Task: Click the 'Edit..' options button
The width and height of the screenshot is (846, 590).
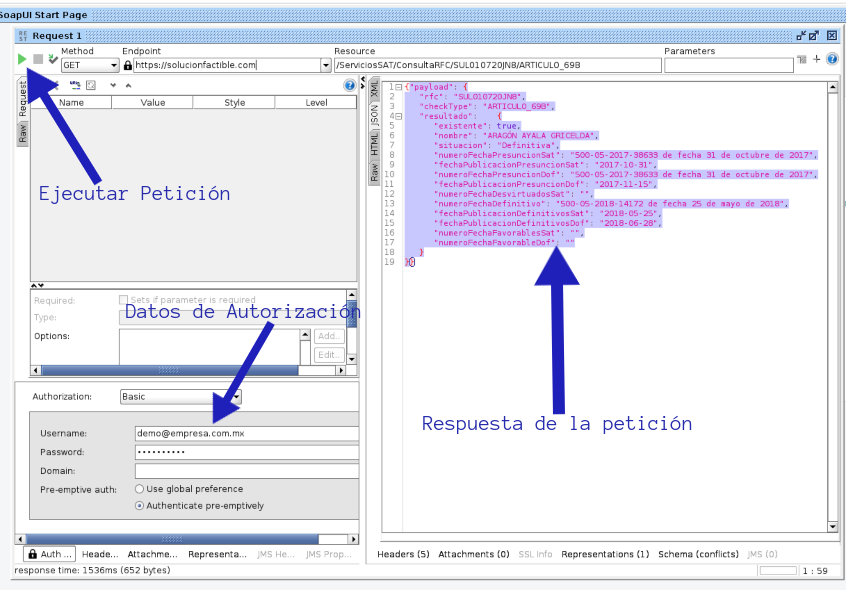Action: 329,354
